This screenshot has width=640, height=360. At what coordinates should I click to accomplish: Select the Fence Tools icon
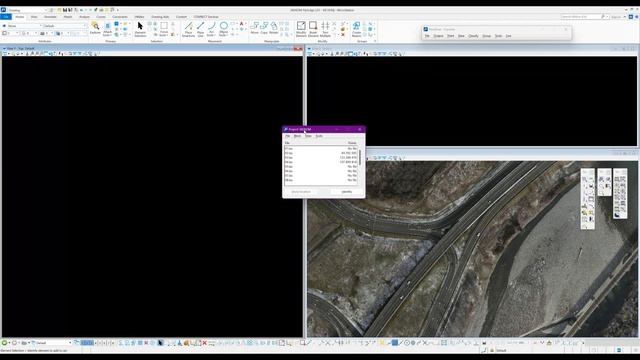[164, 29]
